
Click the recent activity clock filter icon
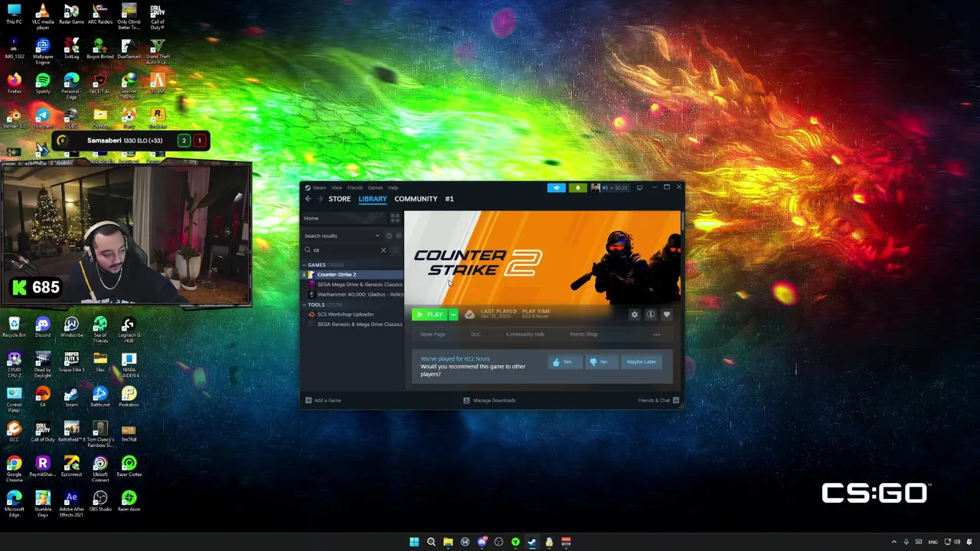point(389,236)
